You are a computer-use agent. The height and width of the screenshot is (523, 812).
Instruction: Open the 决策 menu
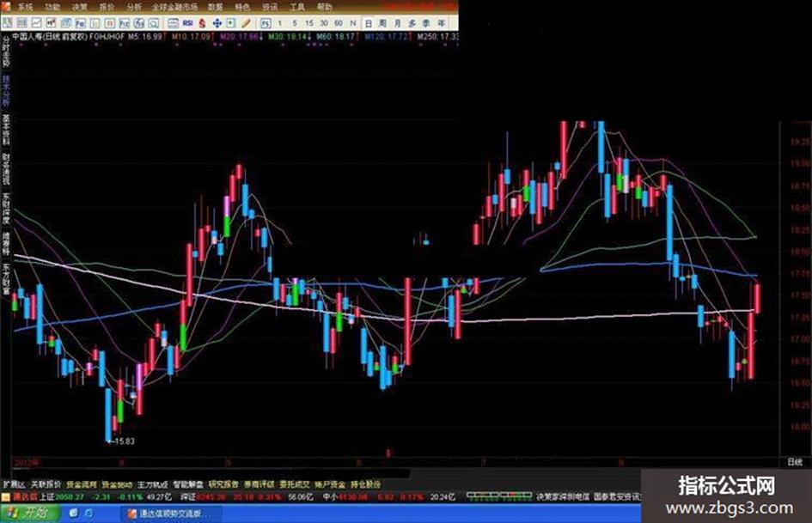(79, 7)
